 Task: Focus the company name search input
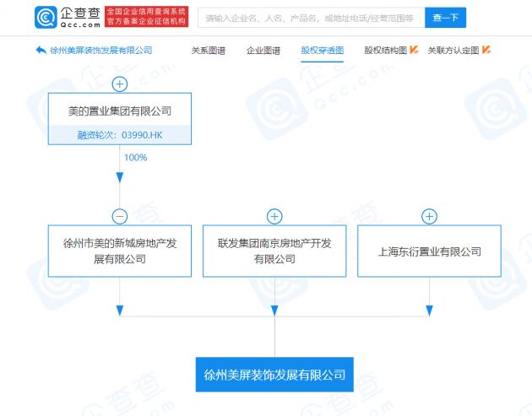point(311,18)
